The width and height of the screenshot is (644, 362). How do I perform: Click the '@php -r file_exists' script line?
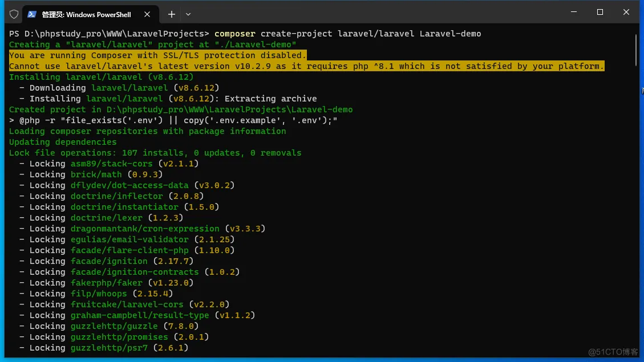(173, 120)
